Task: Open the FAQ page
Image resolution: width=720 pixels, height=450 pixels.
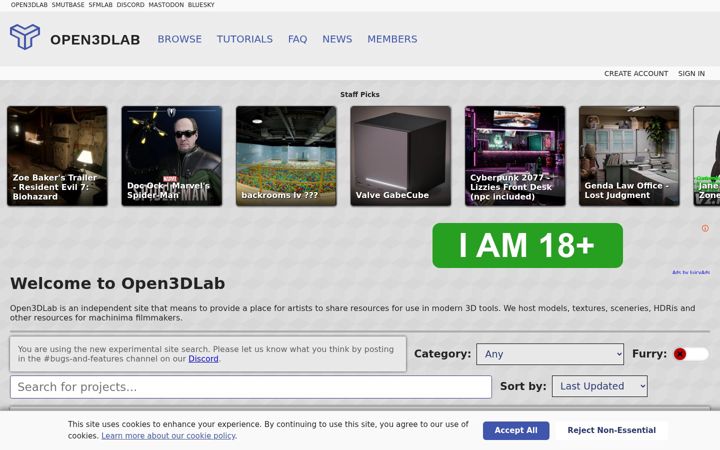Action: 298,39
